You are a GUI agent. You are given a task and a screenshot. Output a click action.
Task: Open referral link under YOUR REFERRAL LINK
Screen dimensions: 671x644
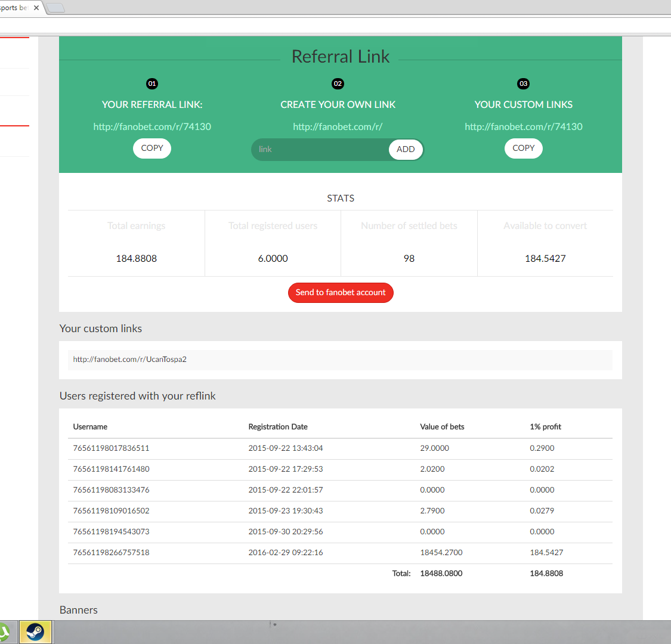coord(152,126)
